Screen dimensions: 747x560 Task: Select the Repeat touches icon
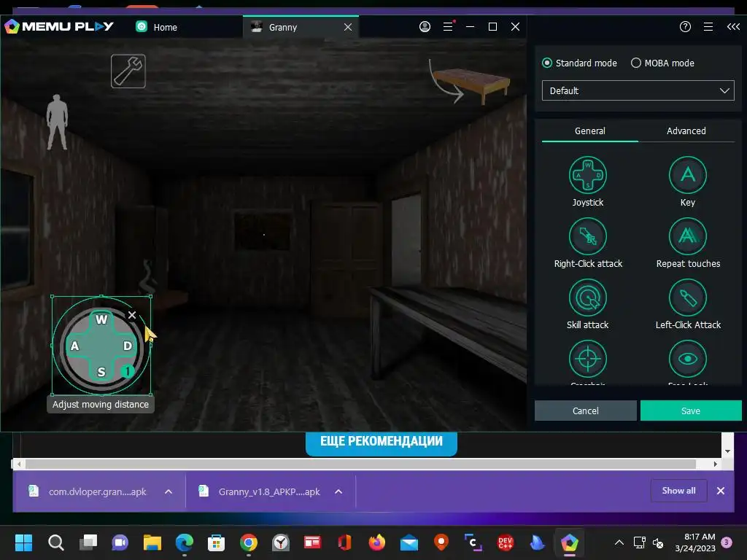tap(687, 236)
